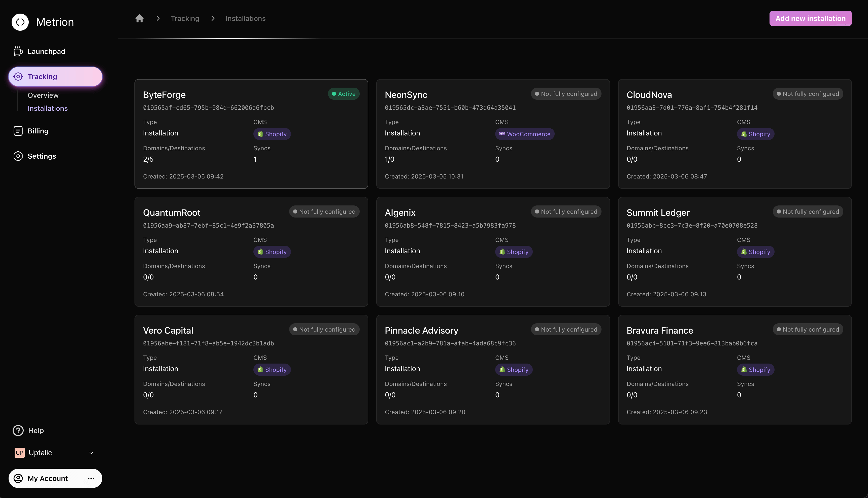Open Settings in the sidebar
This screenshot has width=868, height=498.
click(41, 156)
